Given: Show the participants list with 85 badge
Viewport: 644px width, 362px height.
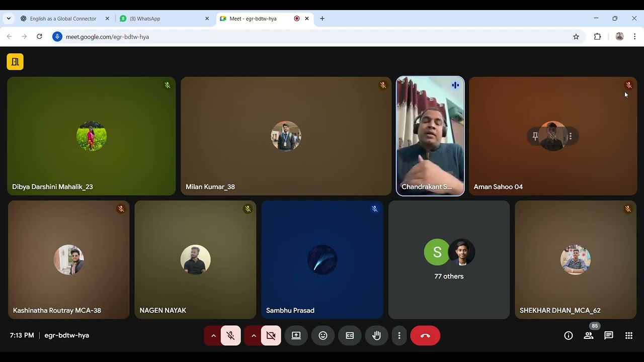Looking at the screenshot, I should (x=589, y=335).
